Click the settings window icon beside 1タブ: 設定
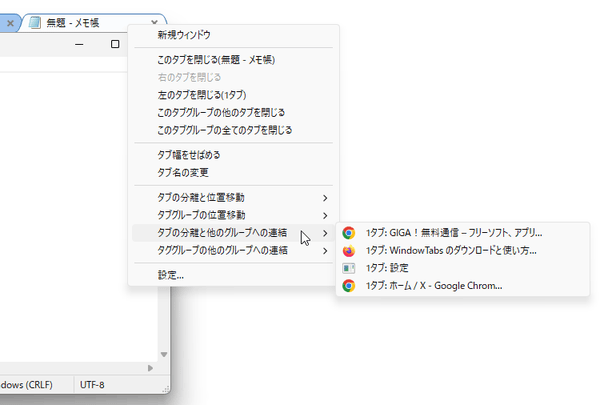This screenshot has width=600, height=405. (x=348, y=268)
